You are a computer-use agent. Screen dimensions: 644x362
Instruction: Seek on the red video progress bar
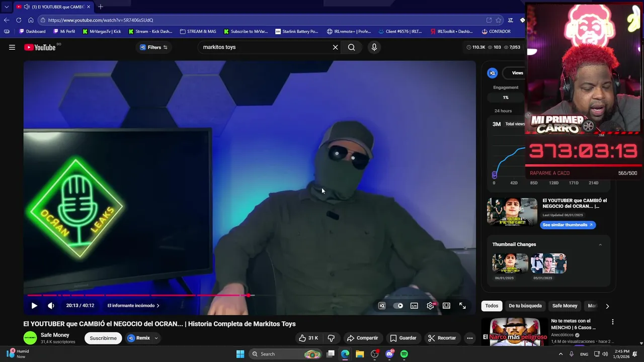click(x=250, y=296)
